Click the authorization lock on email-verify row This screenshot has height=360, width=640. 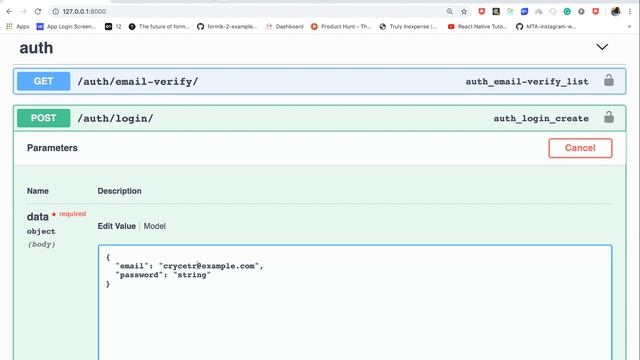(609, 80)
